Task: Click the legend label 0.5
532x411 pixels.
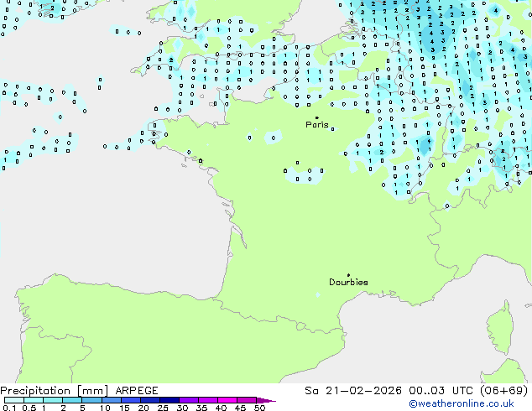Action: (x=29, y=408)
